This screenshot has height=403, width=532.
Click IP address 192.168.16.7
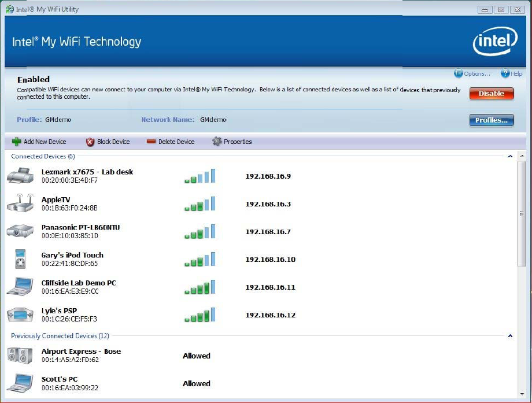coord(268,232)
